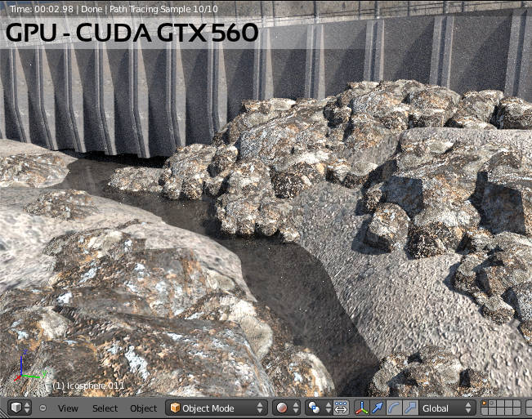Open the editor type selector (cube icon)
Screen dimensions: 532x419
[x=20, y=408]
